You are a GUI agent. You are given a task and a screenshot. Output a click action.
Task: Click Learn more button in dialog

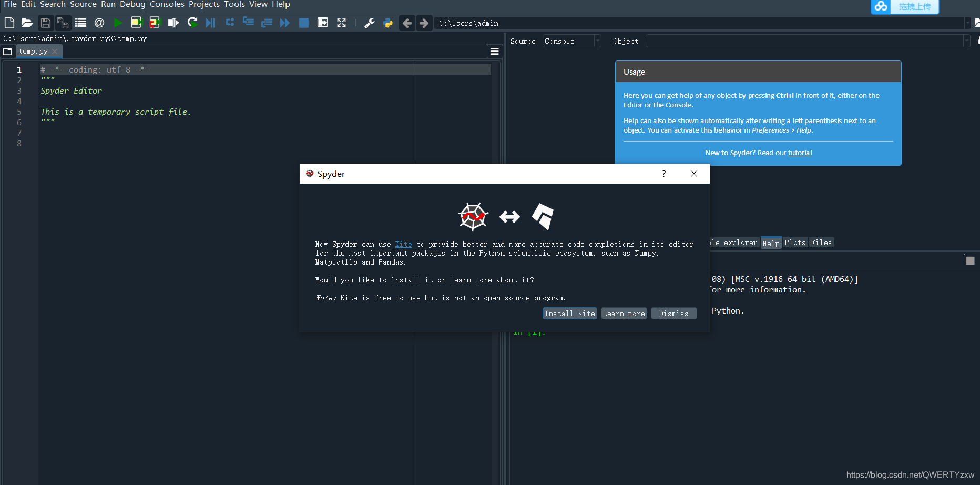point(624,314)
